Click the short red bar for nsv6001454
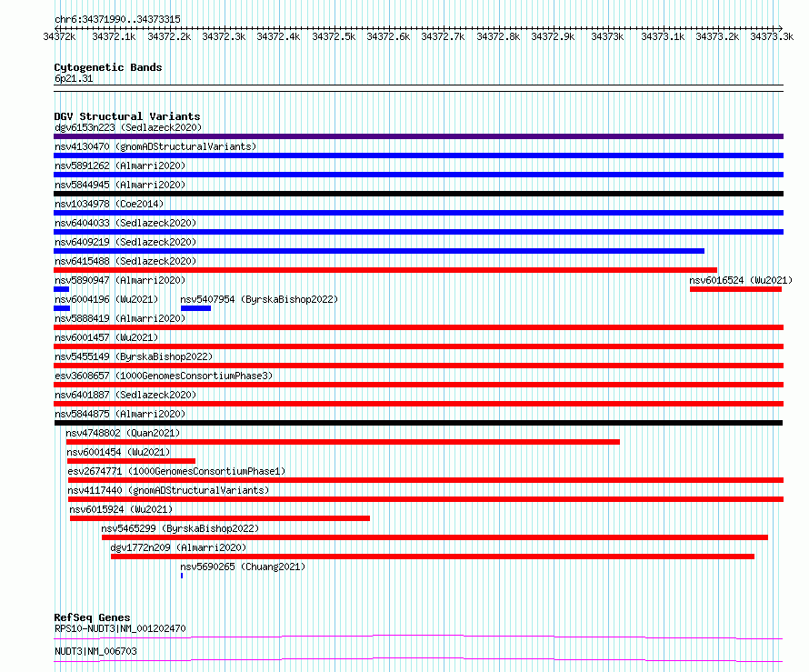This screenshot has width=809, height=672. pyautogui.click(x=132, y=461)
